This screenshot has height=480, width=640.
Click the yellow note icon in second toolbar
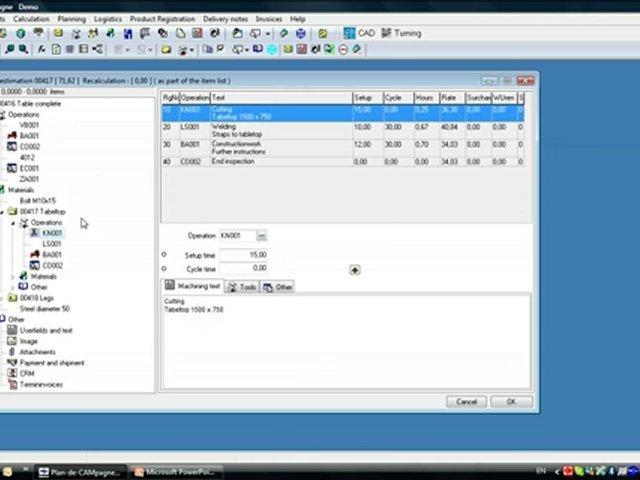point(166,50)
